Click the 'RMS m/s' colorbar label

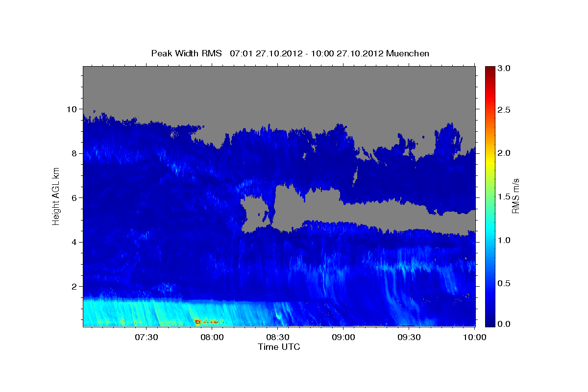515,196
